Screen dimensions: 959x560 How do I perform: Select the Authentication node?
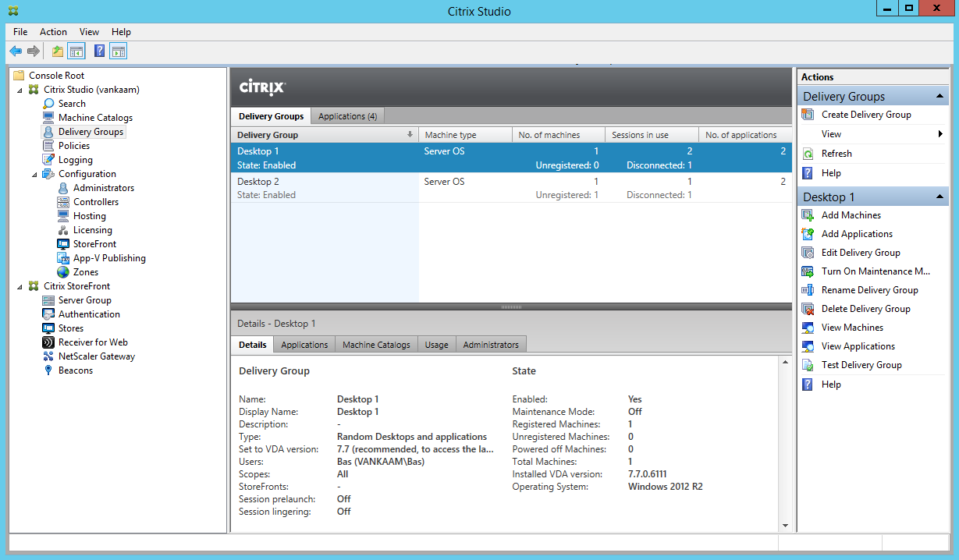(90, 314)
